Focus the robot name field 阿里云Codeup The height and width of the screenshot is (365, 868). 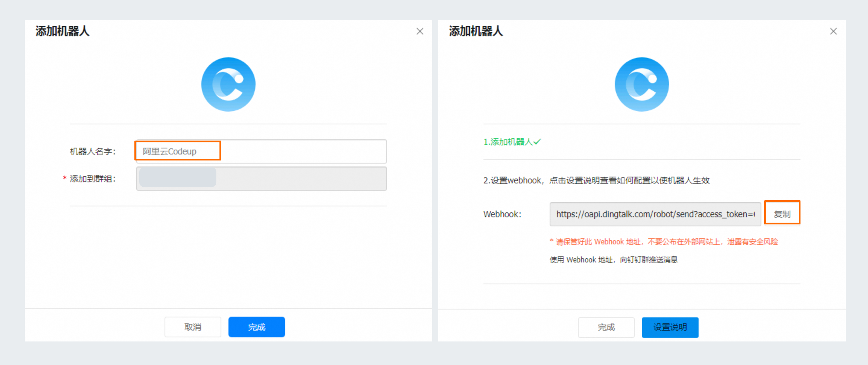click(261, 151)
